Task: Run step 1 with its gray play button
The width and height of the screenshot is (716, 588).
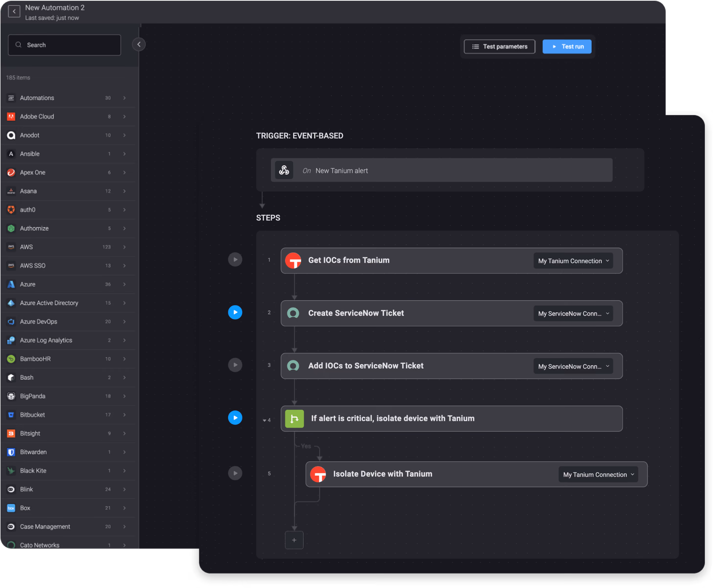Action: [235, 260]
